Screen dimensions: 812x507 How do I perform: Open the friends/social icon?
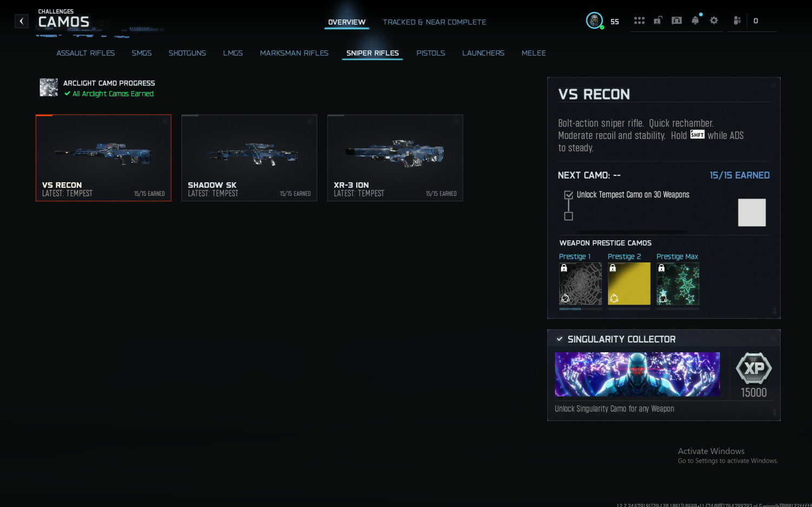[737, 21]
